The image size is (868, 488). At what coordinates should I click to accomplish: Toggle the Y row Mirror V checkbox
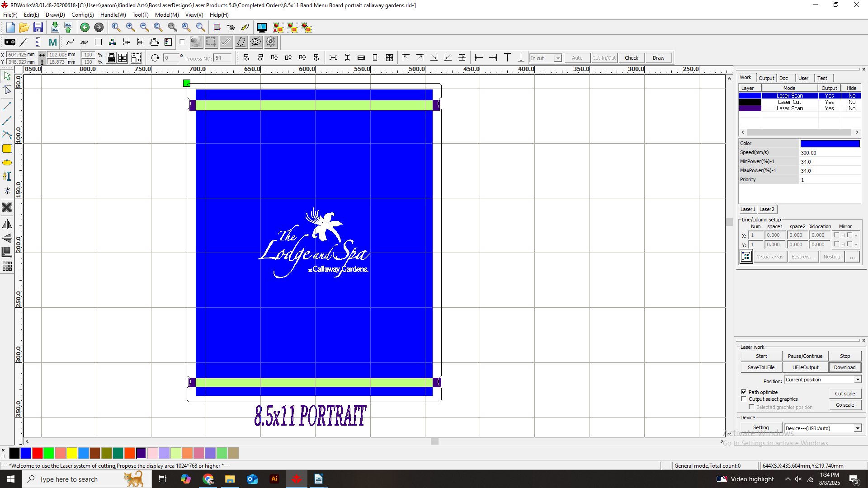849,244
